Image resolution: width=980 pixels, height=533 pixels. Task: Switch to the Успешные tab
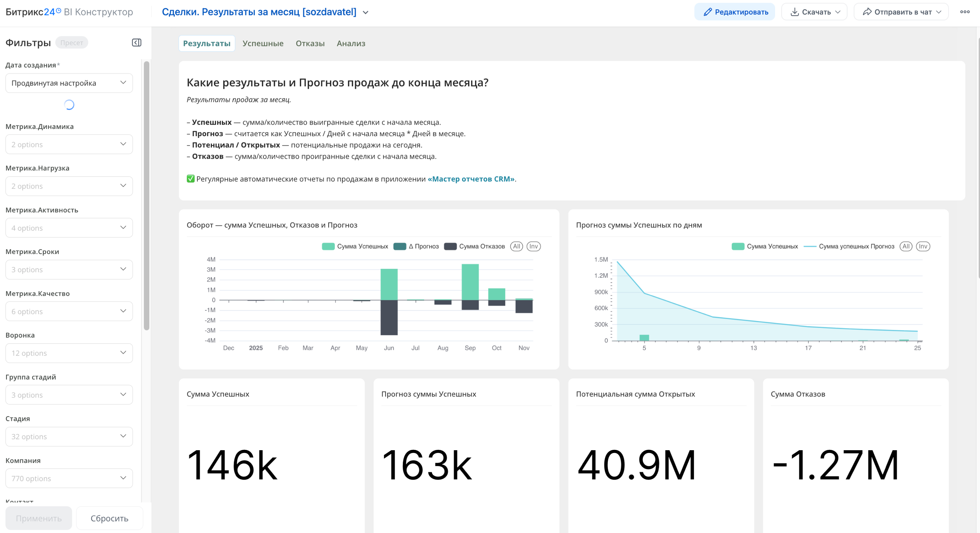point(263,43)
